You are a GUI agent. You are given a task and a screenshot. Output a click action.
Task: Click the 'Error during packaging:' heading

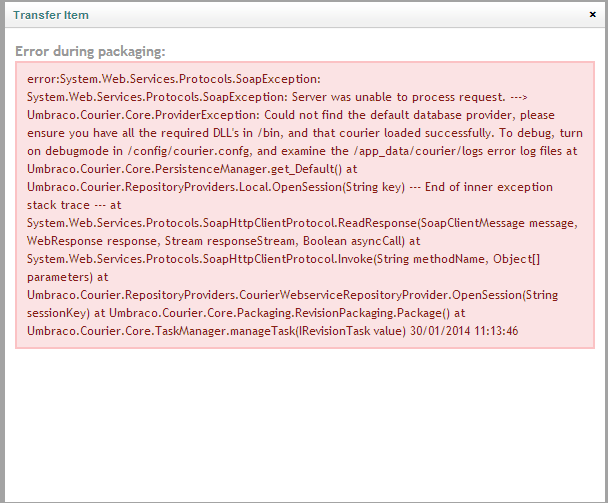90,51
